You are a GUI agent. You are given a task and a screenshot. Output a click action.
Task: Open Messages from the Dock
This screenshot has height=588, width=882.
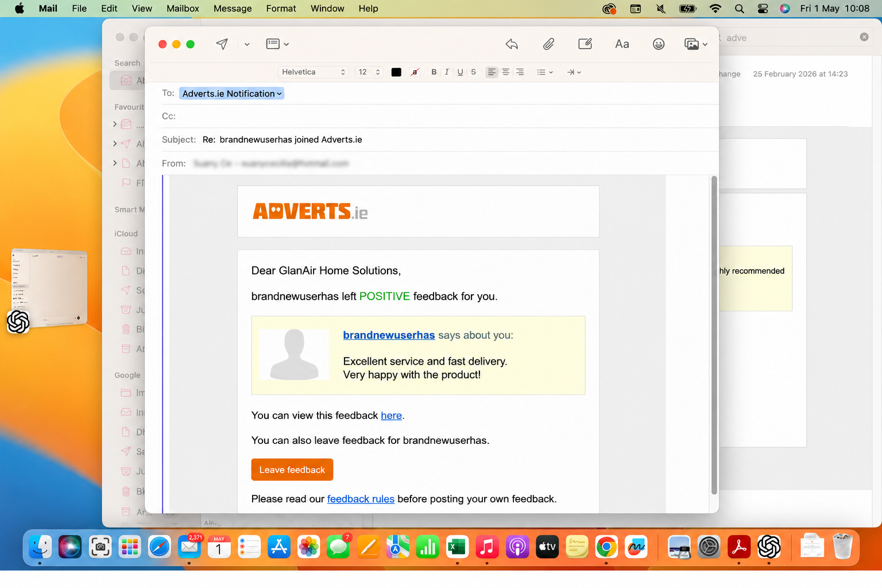pos(338,547)
